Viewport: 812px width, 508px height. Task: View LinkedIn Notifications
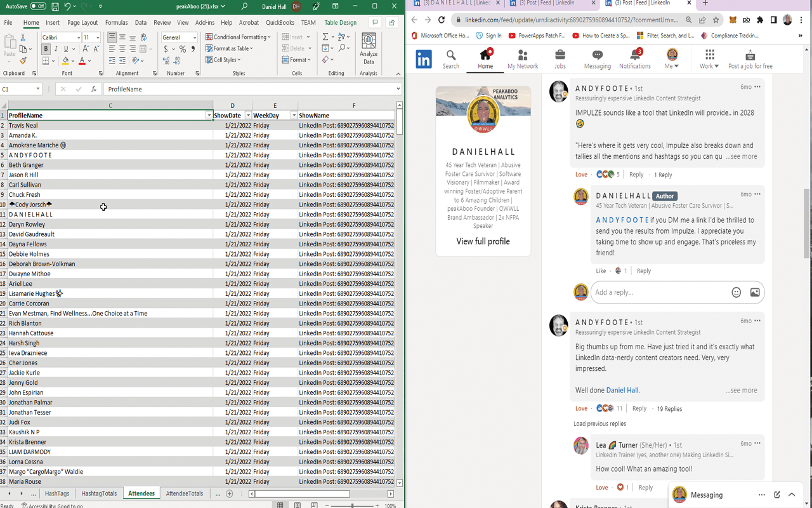point(634,60)
